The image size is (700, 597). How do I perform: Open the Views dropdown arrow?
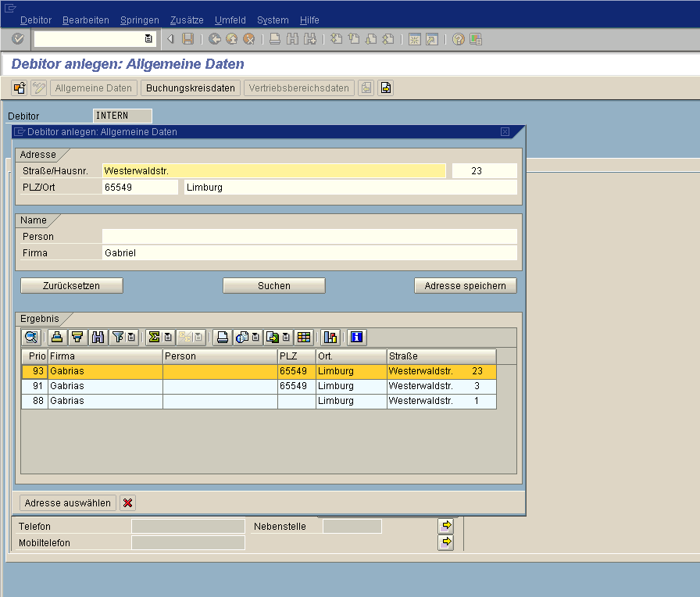point(255,337)
